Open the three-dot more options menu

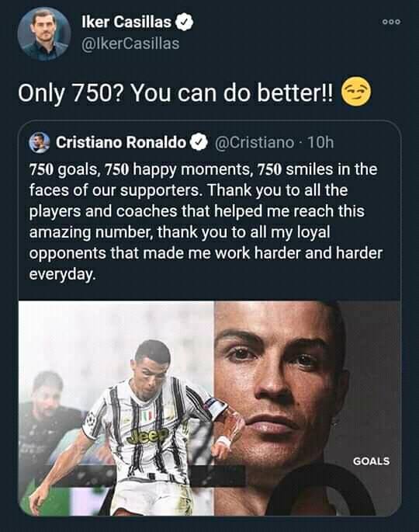[x=392, y=22]
